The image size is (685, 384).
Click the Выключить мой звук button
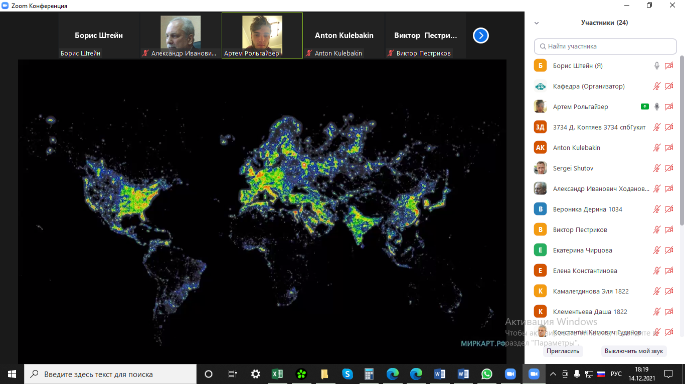click(633, 351)
